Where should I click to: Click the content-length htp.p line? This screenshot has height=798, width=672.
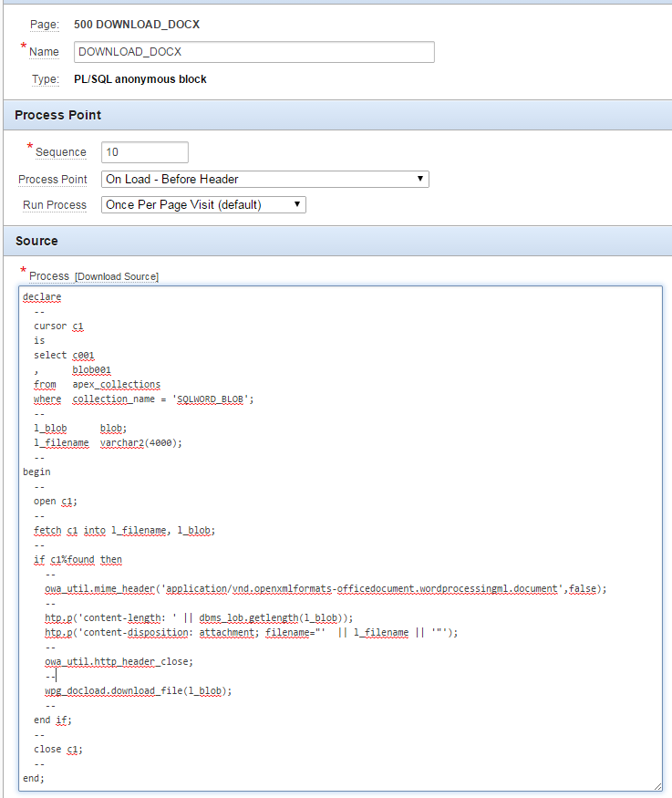pyautogui.click(x=199, y=617)
